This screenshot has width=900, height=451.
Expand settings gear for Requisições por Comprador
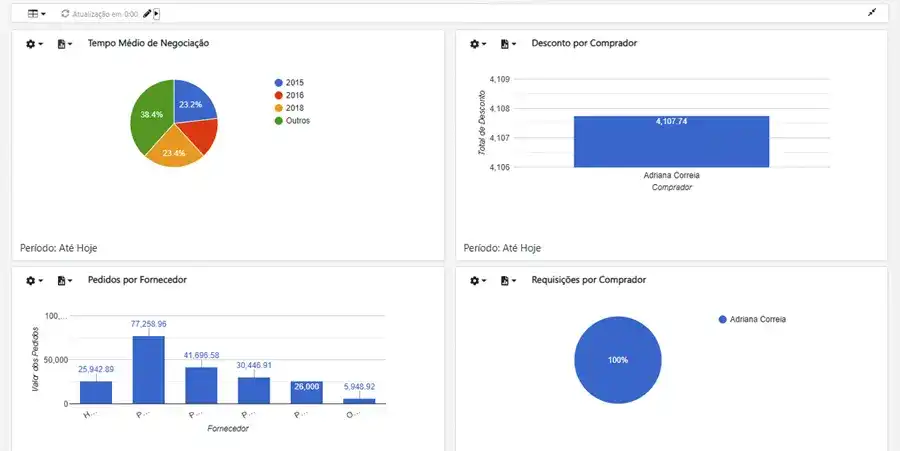coord(477,281)
